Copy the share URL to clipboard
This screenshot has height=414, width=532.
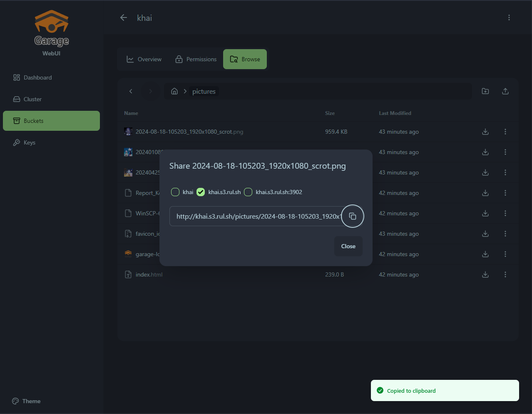click(x=352, y=216)
